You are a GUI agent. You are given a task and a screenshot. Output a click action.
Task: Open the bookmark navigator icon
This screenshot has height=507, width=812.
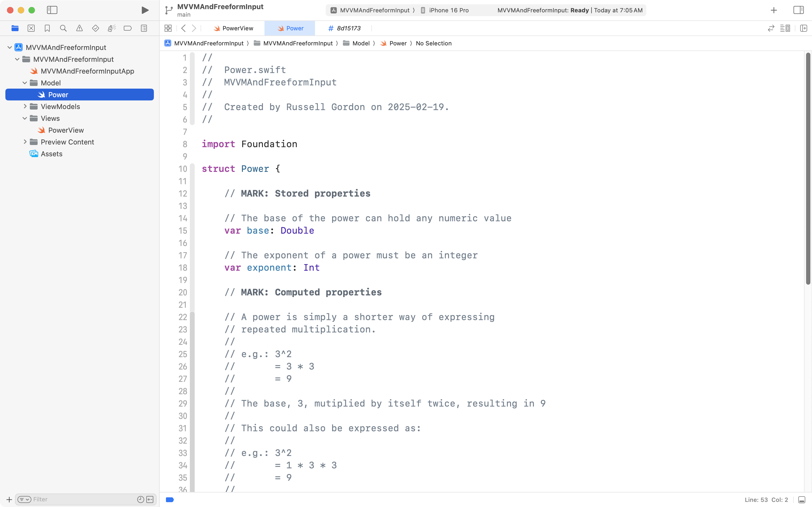point(47,28)
